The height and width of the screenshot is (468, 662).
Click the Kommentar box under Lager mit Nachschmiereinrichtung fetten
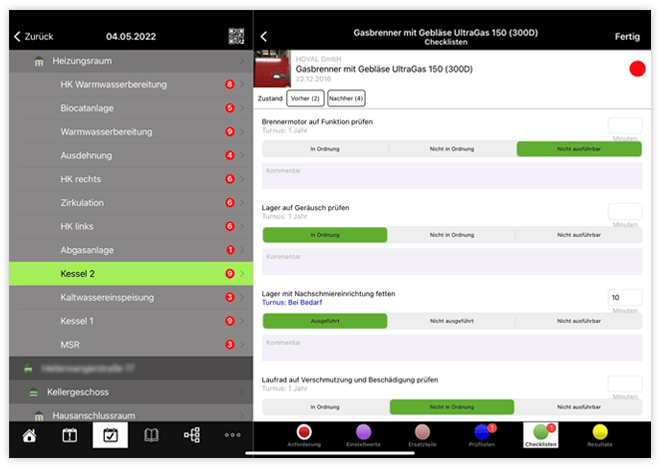(452, 348)
